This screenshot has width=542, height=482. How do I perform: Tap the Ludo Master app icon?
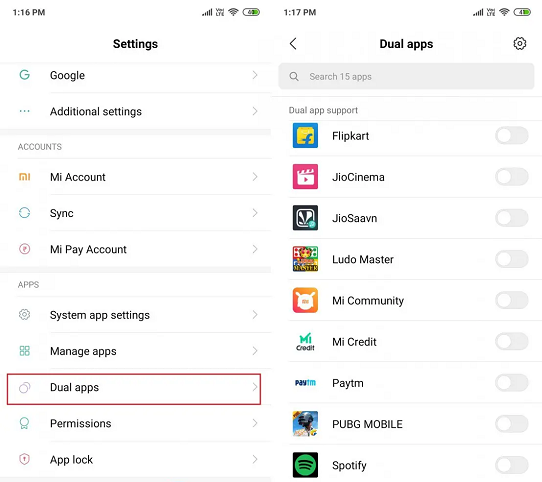coord(305,259)
